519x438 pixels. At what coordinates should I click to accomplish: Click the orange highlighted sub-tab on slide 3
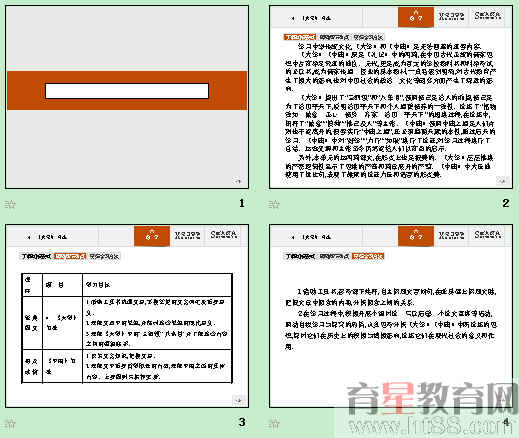click(70, 256)
